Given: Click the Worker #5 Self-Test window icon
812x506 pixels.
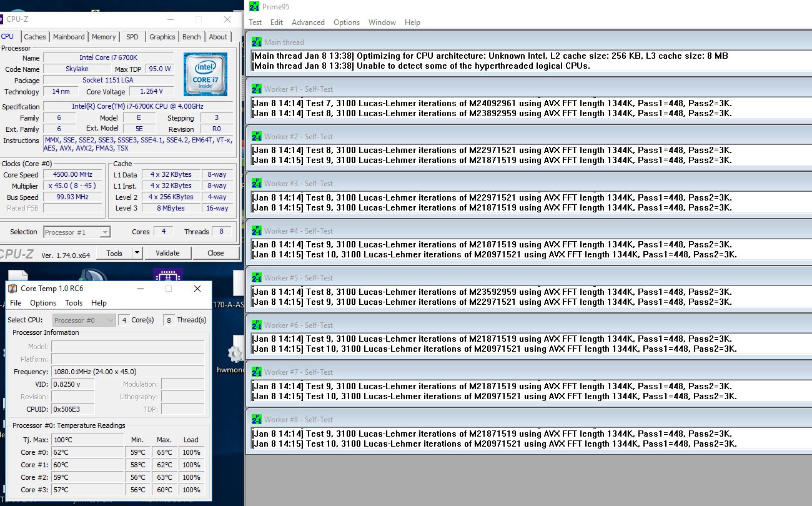Looking at the screenshot, I should (x=257, y=277).
